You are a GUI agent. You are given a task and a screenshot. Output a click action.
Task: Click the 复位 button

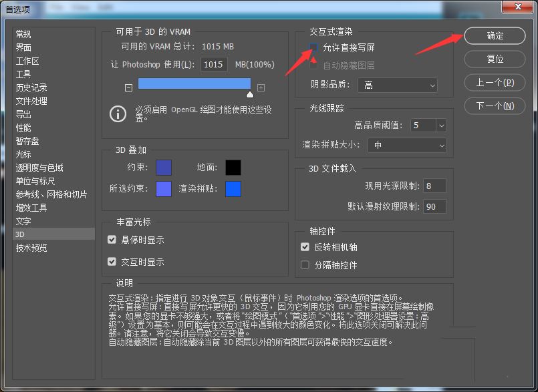point(495,59)
